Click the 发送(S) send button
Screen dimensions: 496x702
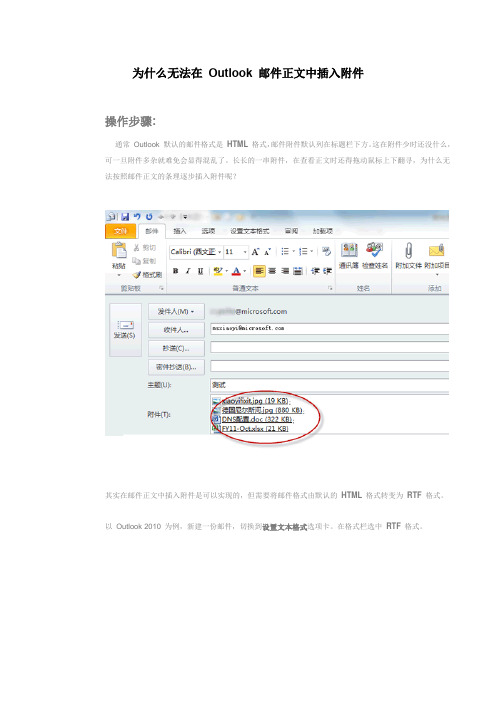[125, 330]
